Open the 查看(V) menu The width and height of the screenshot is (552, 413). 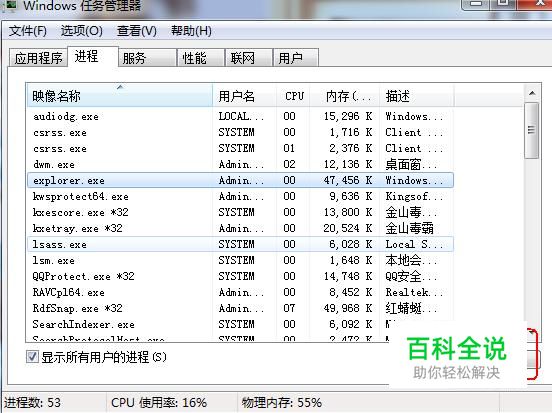pyautogui.click(x=137, y=31)
